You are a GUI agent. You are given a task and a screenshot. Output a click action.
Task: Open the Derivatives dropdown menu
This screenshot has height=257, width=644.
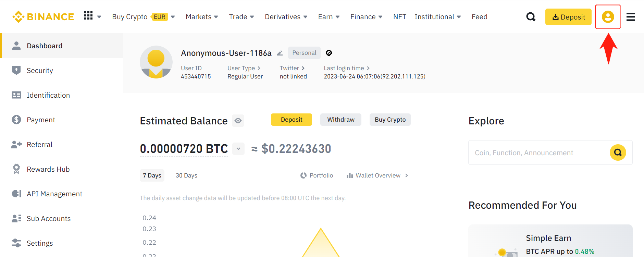coord(286,17)
